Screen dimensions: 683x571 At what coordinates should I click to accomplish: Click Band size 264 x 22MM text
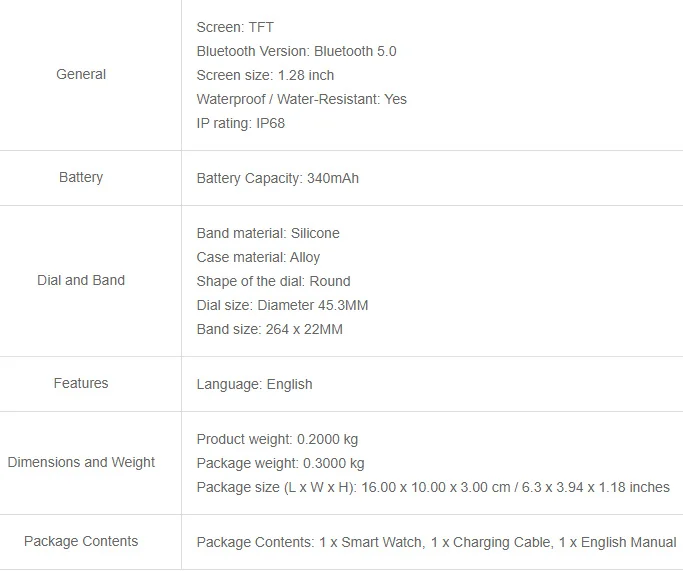(x=270, y=329)
